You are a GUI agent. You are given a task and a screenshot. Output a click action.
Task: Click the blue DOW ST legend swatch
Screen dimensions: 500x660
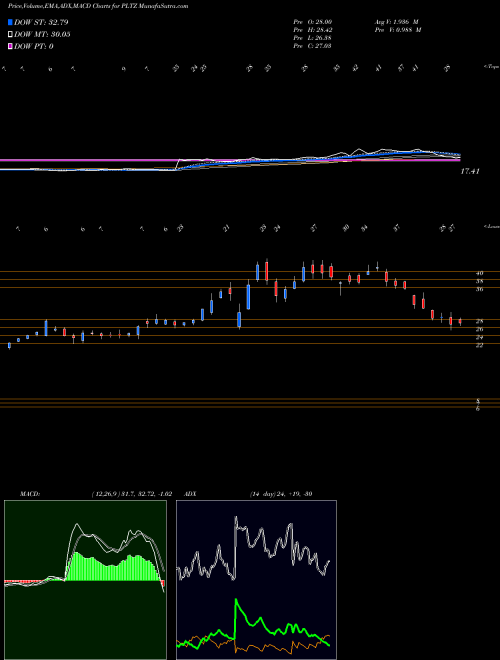10,22
